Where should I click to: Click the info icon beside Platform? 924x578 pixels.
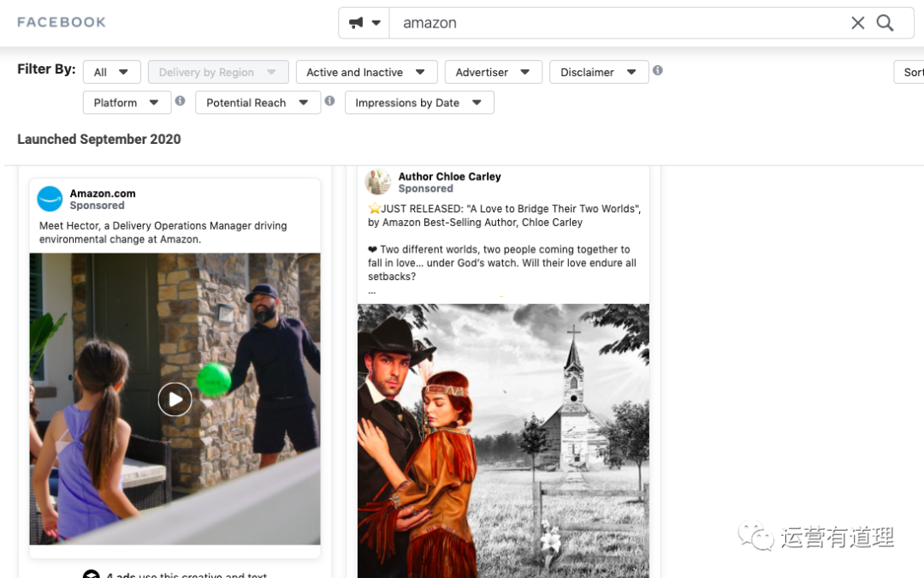(x=180, y=101)
